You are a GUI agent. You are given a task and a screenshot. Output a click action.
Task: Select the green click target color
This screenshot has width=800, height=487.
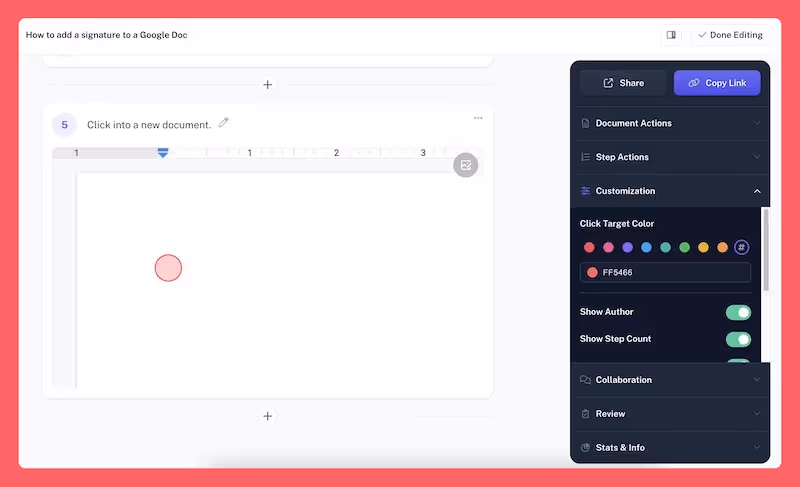pyautogui.click(x=685, y=247)
